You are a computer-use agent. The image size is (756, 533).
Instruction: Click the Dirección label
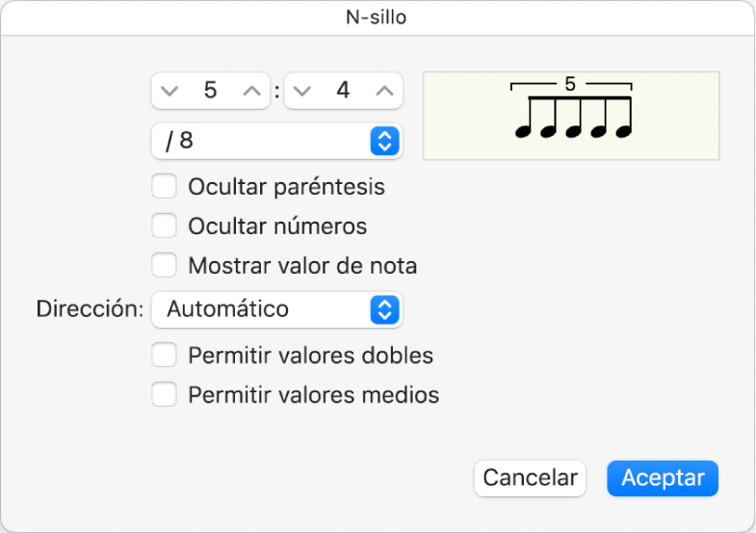pos(90,309)
